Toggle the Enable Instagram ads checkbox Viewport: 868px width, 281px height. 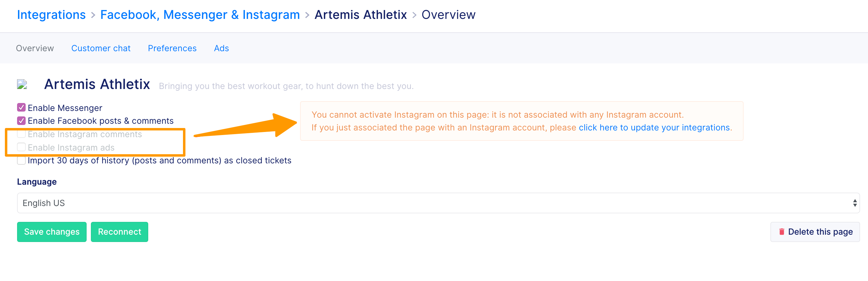tap(21, 147)
